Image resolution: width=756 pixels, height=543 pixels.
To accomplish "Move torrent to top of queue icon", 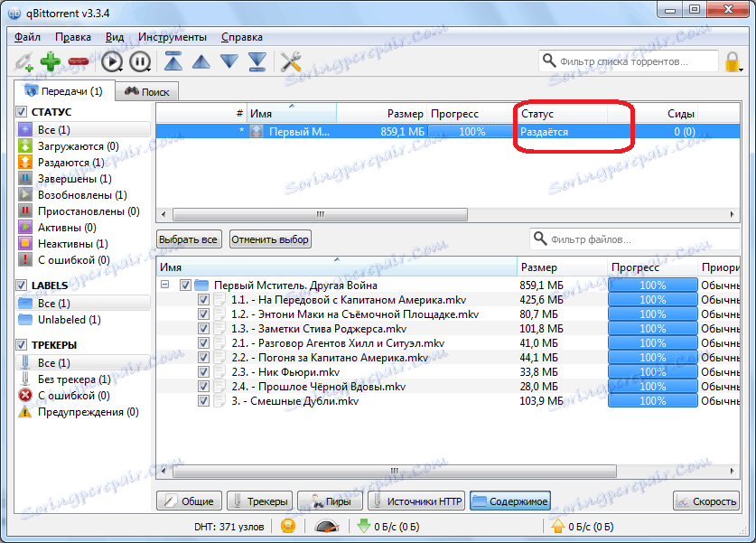I will [173, 61].
